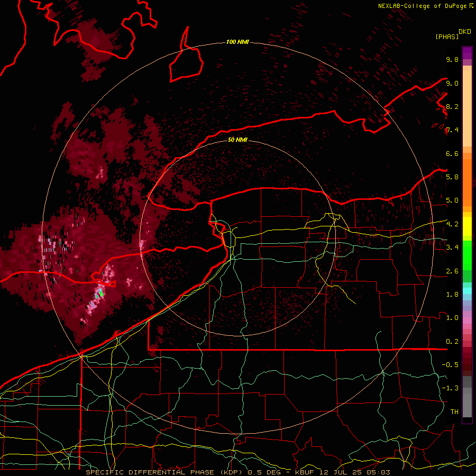Select the yellow band of the color scale

(467, 226)
